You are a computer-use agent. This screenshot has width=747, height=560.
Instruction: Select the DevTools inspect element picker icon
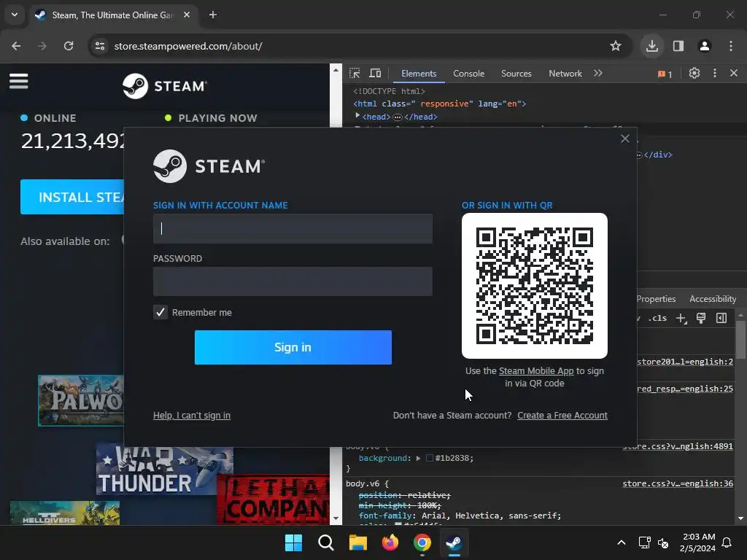355,74
